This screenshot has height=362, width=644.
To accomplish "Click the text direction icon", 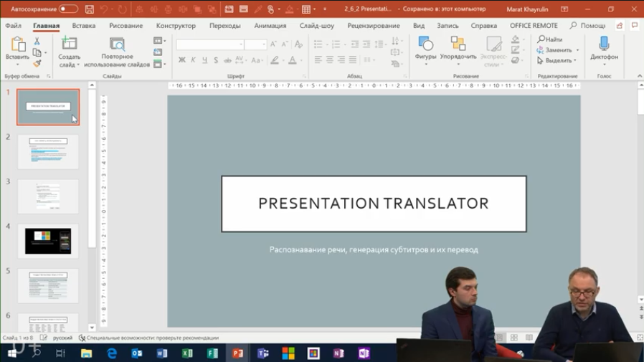I will (396, 41).
